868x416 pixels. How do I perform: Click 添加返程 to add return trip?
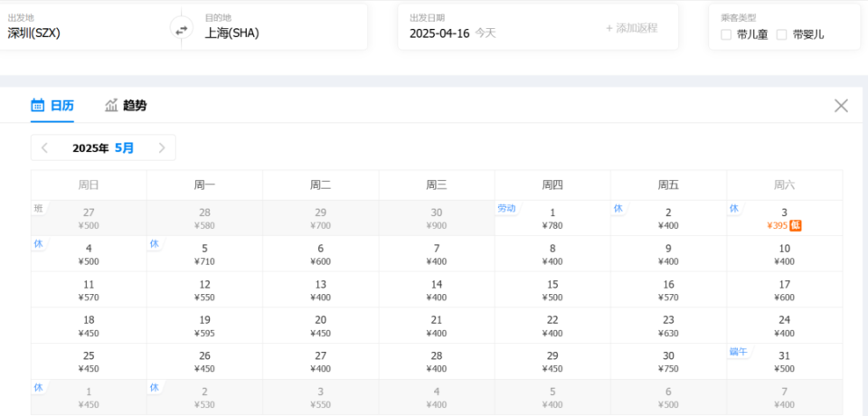[631, 28]
